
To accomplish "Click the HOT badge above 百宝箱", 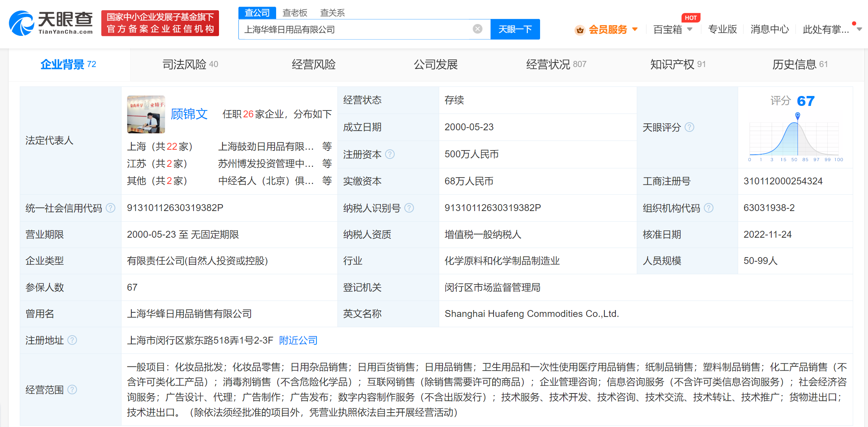I will (691, 18).
